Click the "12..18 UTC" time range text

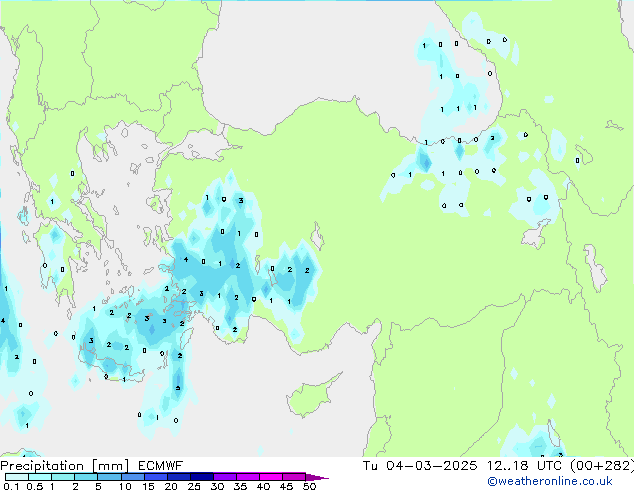click(x=524, y=466)
